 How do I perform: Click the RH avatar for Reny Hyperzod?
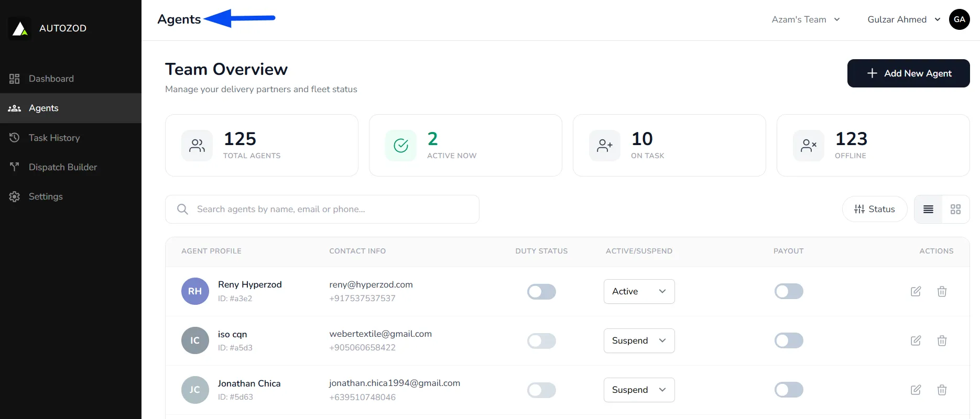point(195,291)
